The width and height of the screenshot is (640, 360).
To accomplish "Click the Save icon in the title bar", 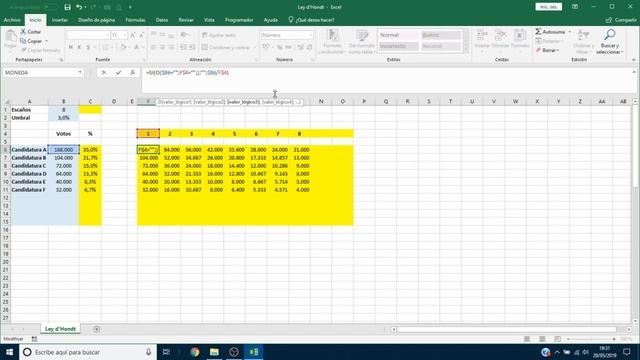I will [68, 7].
